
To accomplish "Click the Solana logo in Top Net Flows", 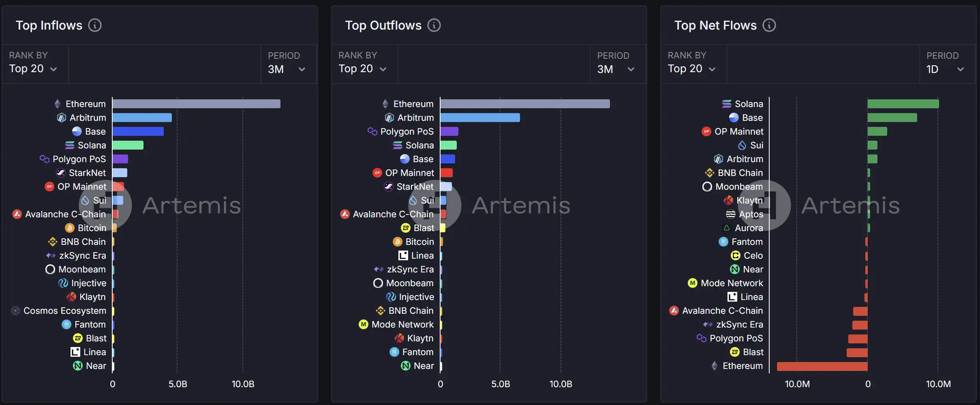I will coord(726,104).
